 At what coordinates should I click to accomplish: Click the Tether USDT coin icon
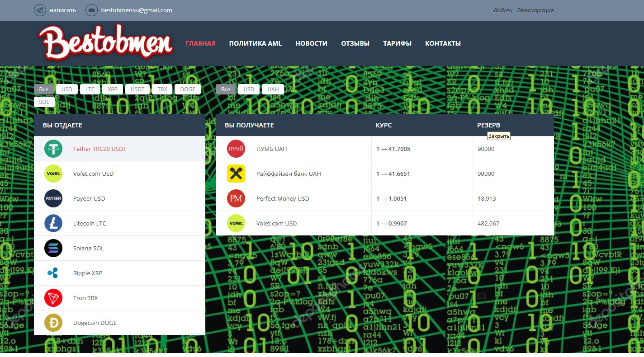[53, 149]
